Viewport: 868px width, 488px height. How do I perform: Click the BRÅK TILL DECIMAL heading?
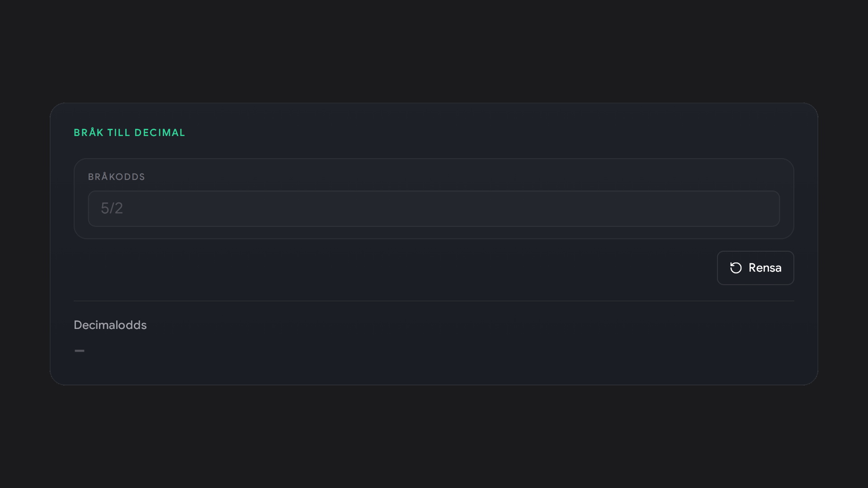pyautogui.click(x=129, y=132)
